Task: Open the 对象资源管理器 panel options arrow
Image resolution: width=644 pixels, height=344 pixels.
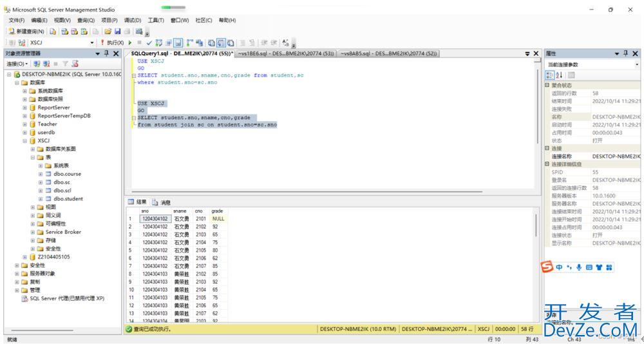Action: tap(98, 54)
